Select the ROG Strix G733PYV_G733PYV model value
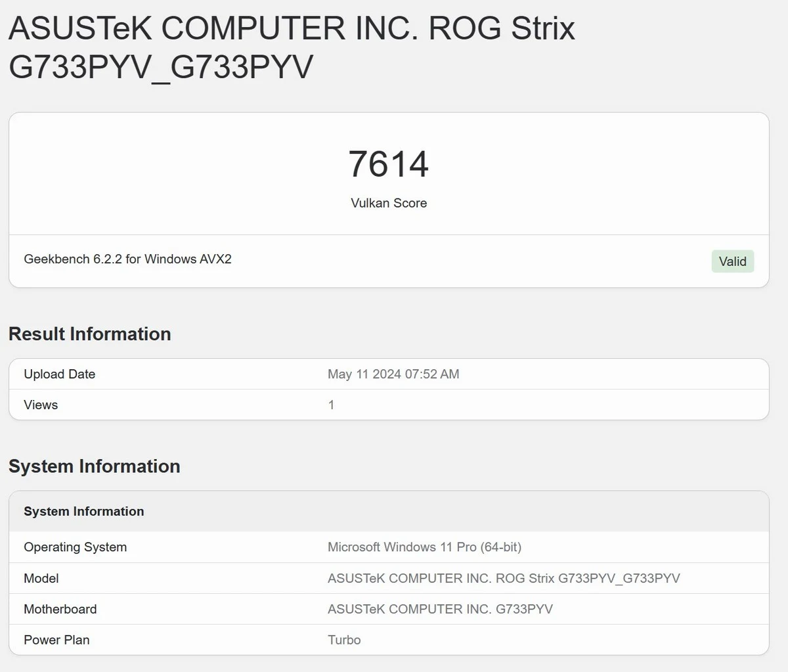The image size is (788, 672). [504, 578]
